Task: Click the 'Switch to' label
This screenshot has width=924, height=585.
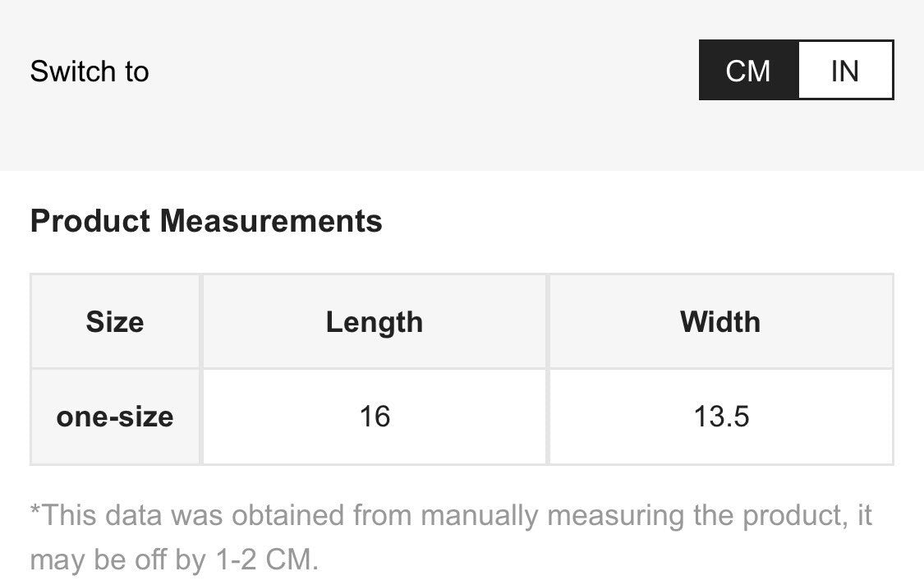Action: coord(90,71)
